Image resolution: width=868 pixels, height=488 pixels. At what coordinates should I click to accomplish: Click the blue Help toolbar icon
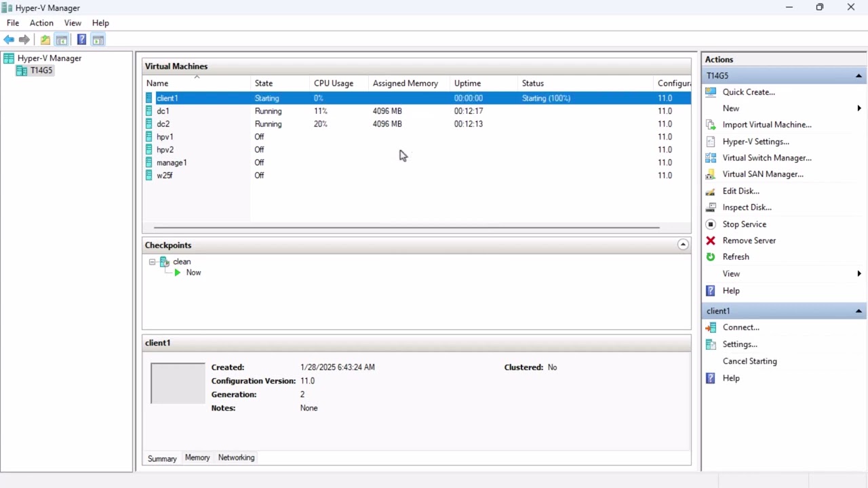[81, 39]
